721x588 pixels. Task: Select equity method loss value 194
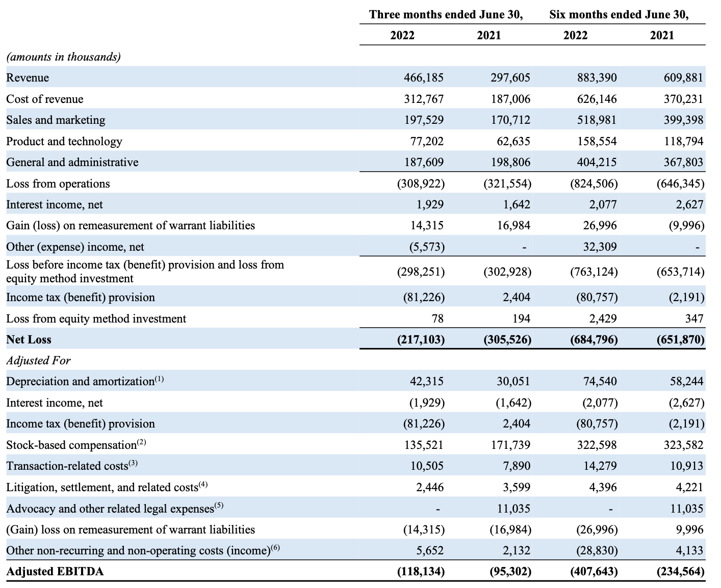tap(521, 318)
